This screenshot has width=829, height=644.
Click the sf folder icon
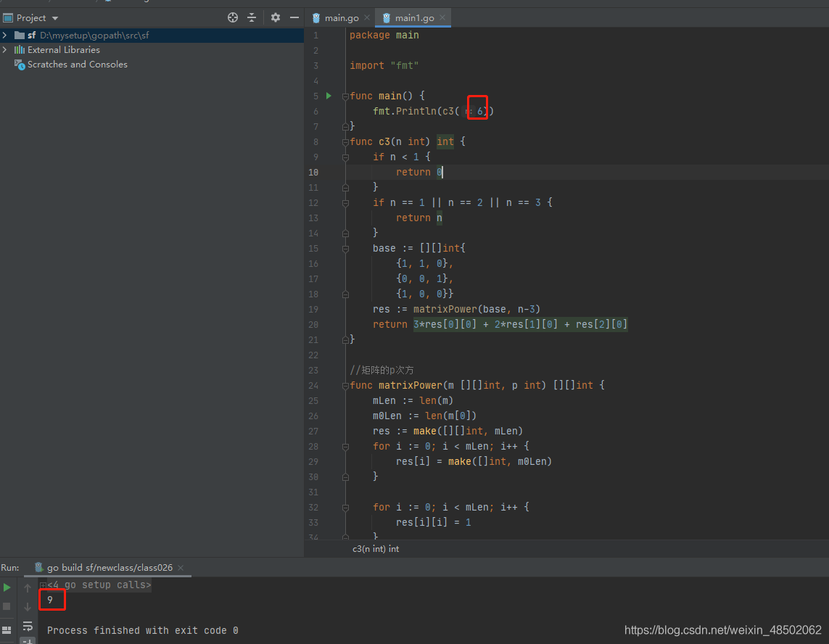[x=20, y=35]
